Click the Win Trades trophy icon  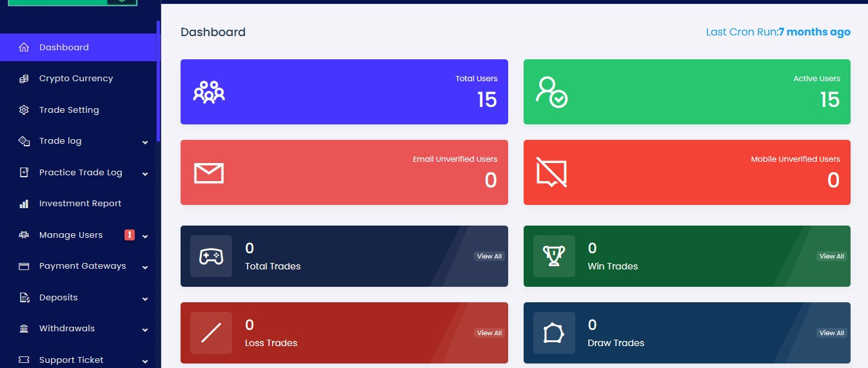coord(554,257)
